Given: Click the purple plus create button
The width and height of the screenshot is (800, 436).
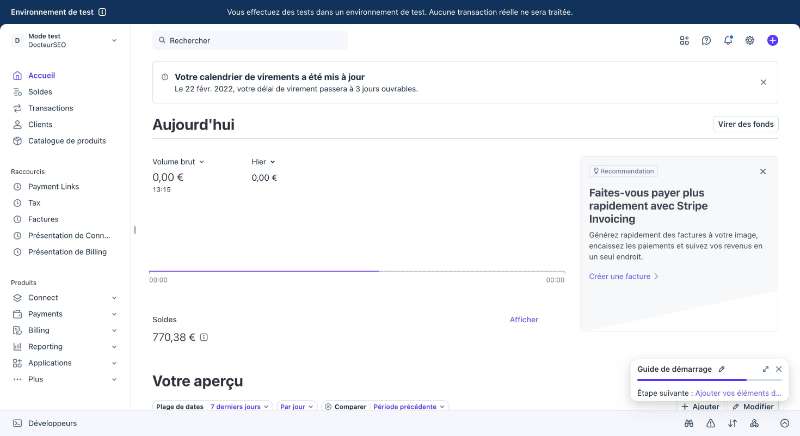Looking at the screenshot, I should pyautogui.click(x=772, y=40).
